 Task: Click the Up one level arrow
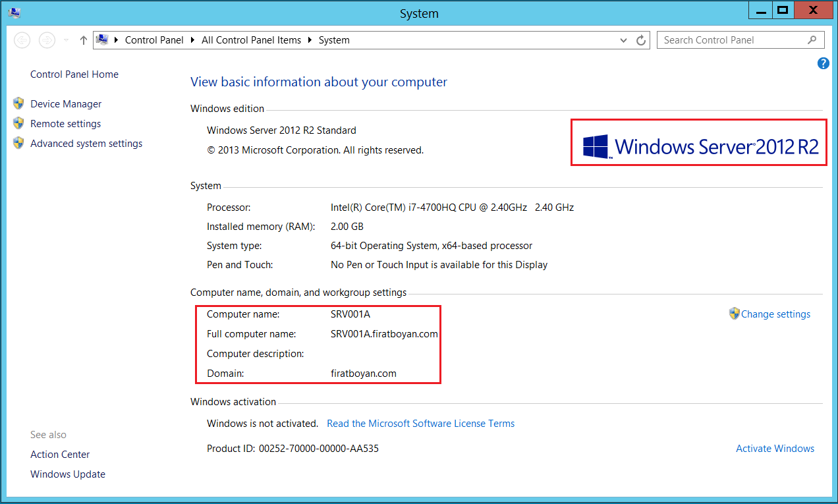coord(83,40)
